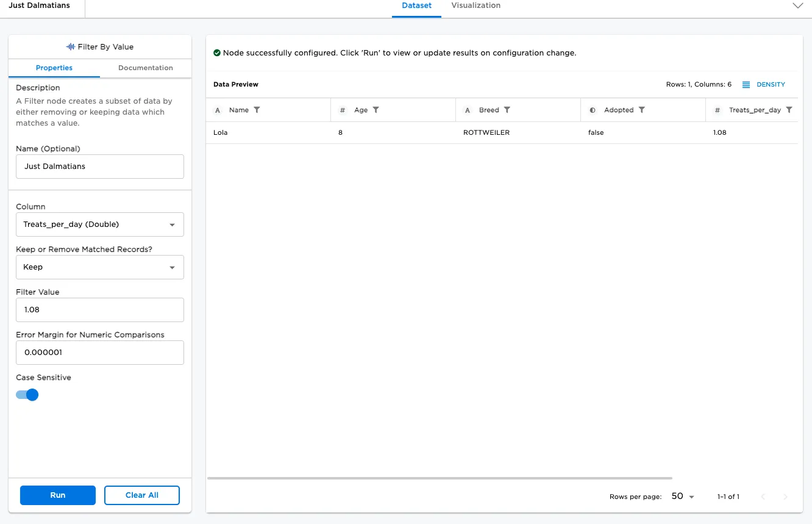Viewport: 812px width, 524px height.
Task: Switch to the Visualization tab
Action: (x=475, y=5)
